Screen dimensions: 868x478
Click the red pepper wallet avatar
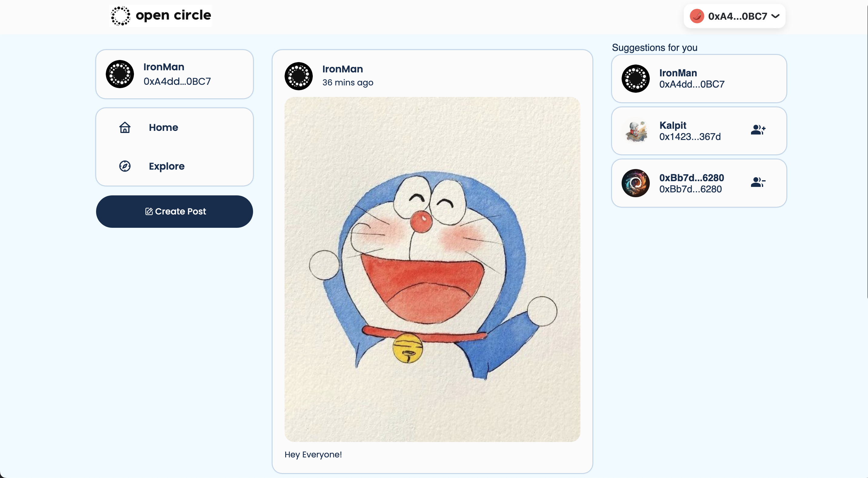coord(696,16)
